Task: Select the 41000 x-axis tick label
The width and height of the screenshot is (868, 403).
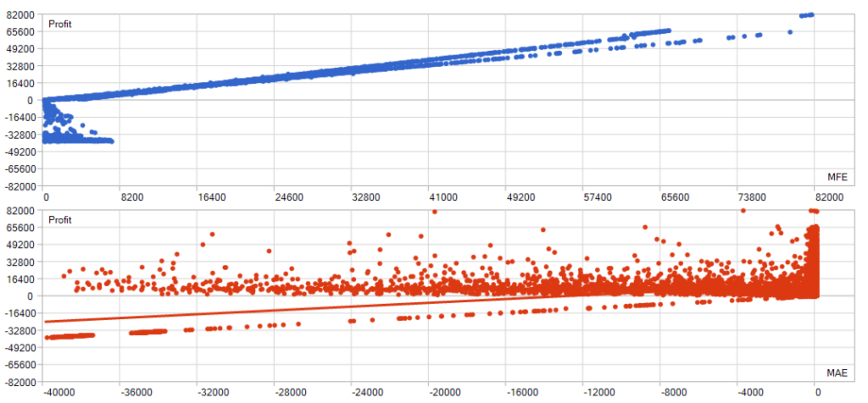Action: [x=443, y=196]
